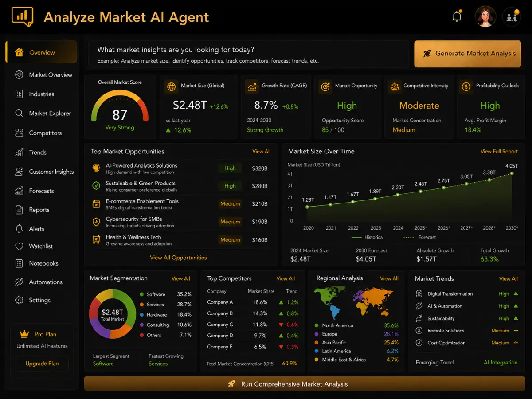This screenshot has width=532, height=399.
Task: Click the Market Share column header
Action: point(261,291)
